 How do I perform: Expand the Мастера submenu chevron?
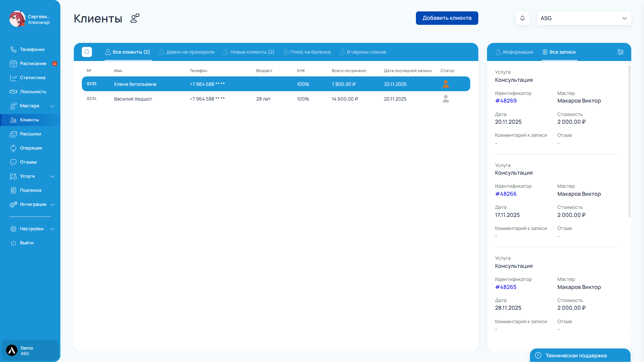tap(52, 106)
